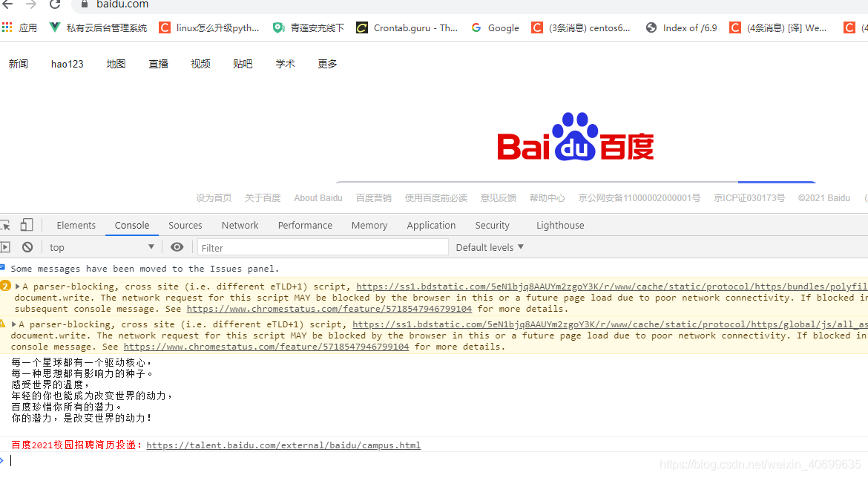The height and width of the screenshot is (478, 868).
Task: Switch to the Security tab
Action: point(492,226)
